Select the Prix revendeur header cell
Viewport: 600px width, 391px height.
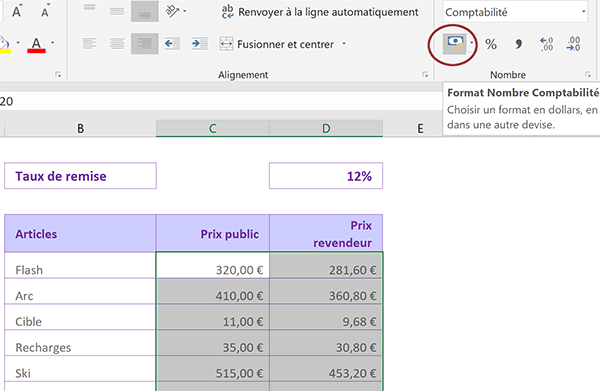326,233
